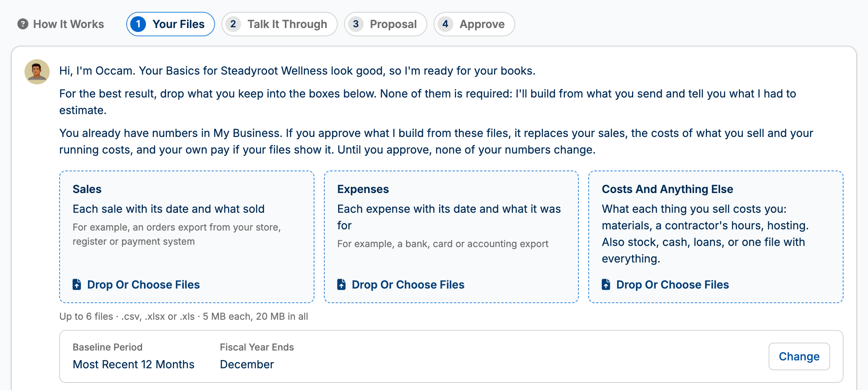Click the file upload icon in Expenses box
The height and width of the screenshot is (390, 868).
[342, 284]
